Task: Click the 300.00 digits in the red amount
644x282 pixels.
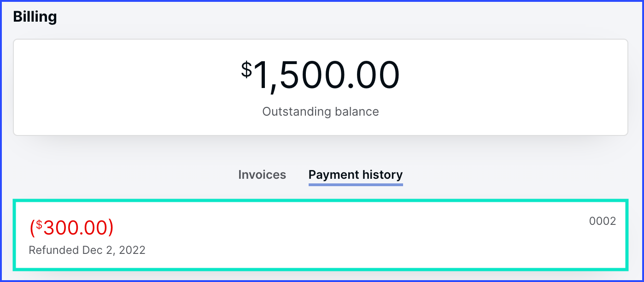Action: pyautogui.click(x=75, y=228)
